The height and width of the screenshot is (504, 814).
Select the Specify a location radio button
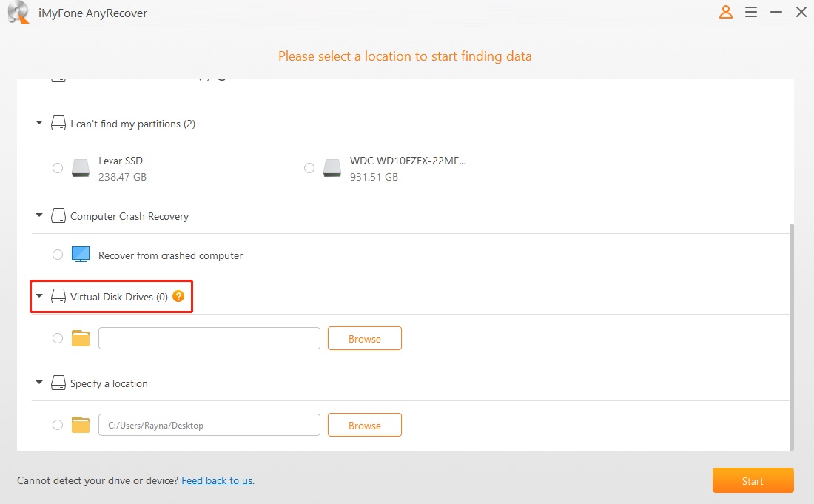pyautogui.click(x=57, y=424)
